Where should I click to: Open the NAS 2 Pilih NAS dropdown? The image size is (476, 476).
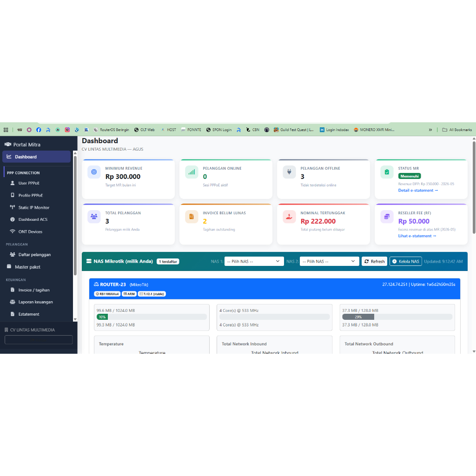tap(330, 261)
